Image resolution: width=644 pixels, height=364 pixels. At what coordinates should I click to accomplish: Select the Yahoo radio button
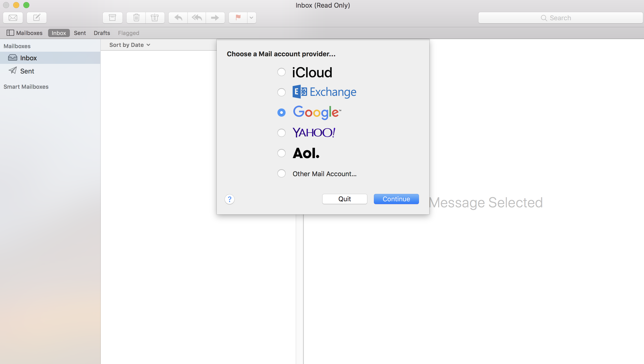click(281, 133)
